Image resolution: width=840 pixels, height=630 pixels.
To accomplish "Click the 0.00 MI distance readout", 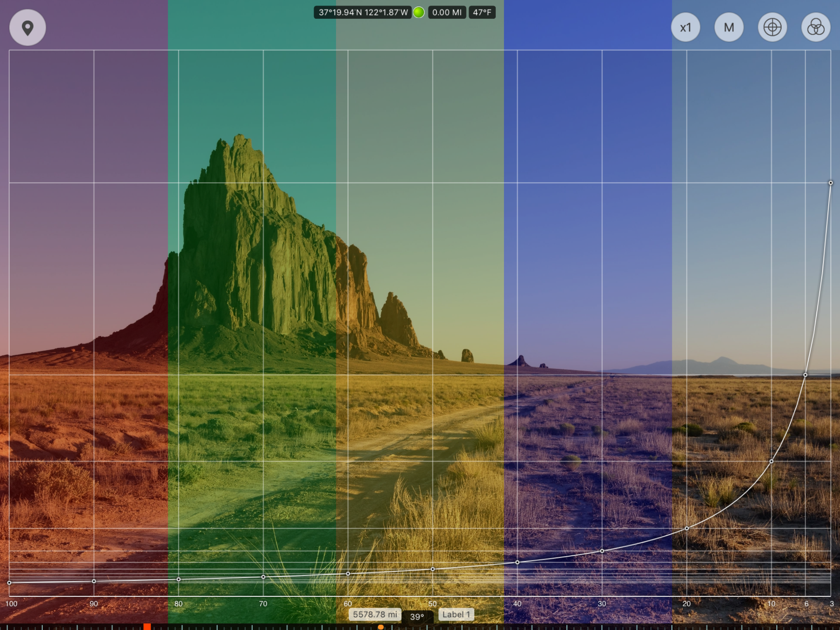I will (447, 13).
